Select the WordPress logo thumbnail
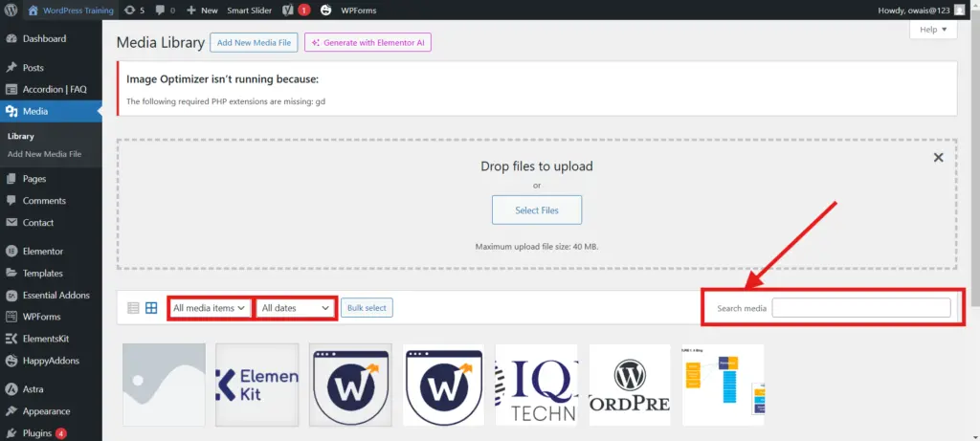 click(x=630, y=385)
